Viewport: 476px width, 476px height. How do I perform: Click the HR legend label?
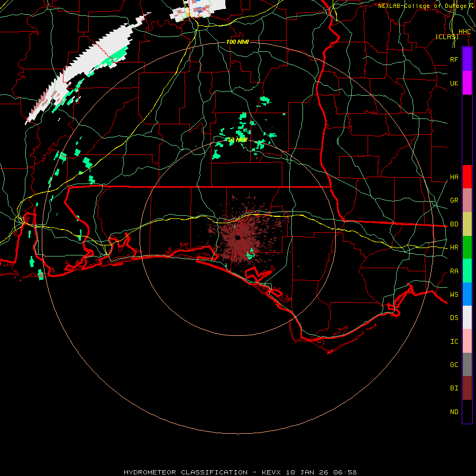(454, 248)
